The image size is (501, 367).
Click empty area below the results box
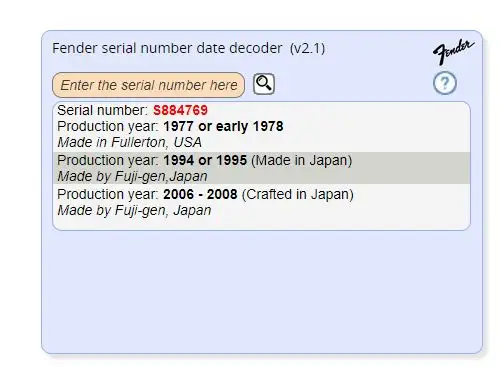262,292
